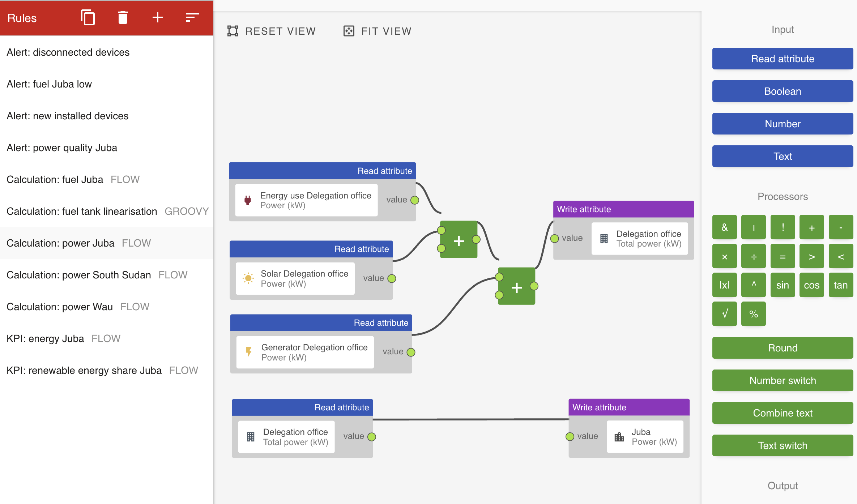857x504 pixels.
Task: Select the sine processor icon
Action: (x=783, y=285)
